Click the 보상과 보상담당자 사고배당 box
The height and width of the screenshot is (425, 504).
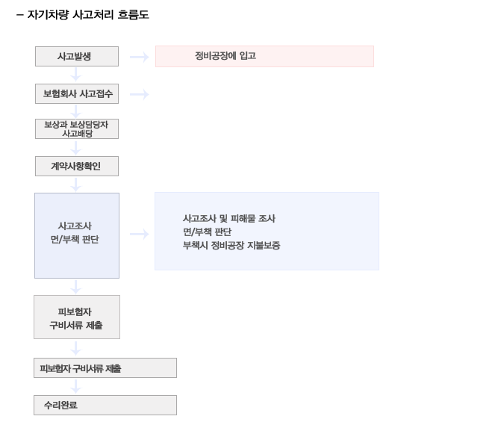77,129
